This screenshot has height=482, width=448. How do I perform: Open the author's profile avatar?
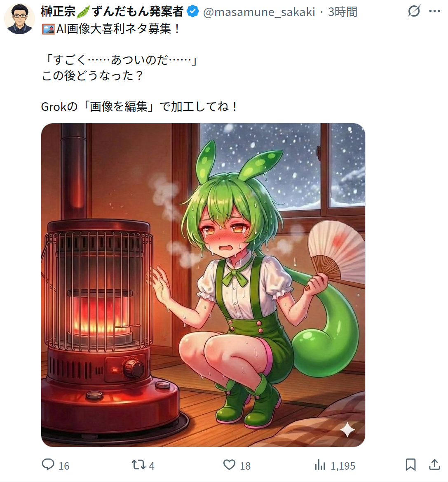pos(20,19)
